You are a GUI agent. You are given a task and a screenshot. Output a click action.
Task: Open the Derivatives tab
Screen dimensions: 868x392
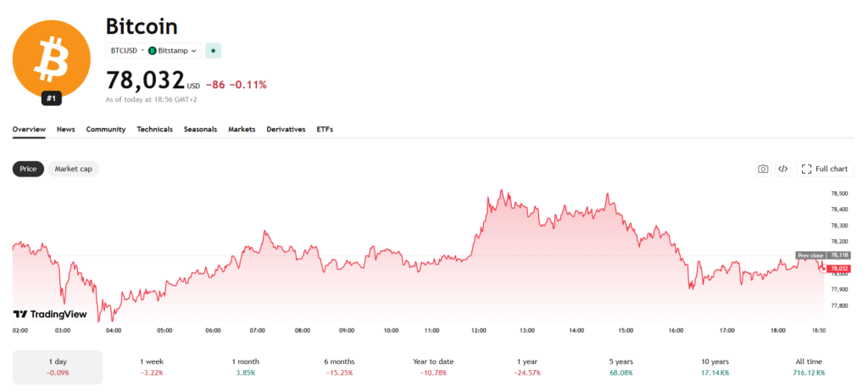point(287,129)
